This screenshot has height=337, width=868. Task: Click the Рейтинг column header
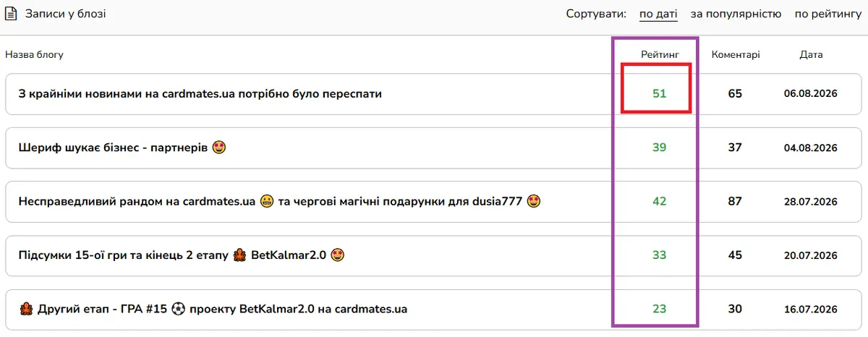659,54
